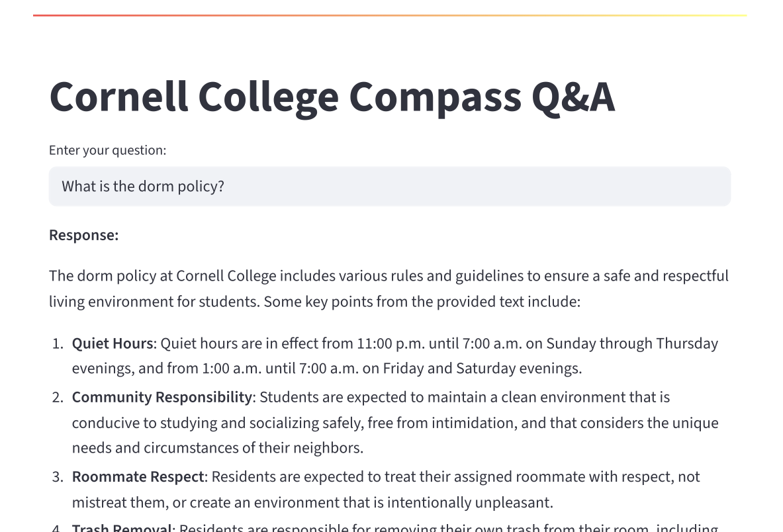The width and height of the screenshot is (783, 532).
Task: Click the bold "Response:" heading
Action: click(x=83, y=236)
